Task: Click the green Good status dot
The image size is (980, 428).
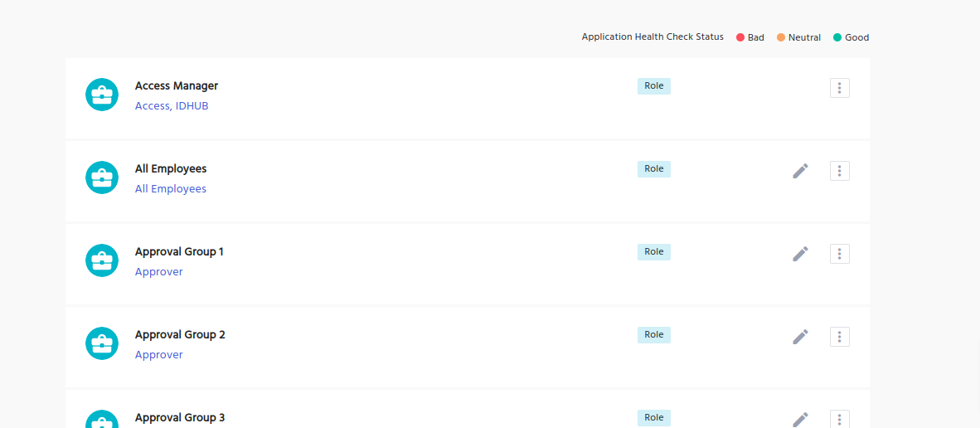Action: pyautogui.click(x=837, y=37)
